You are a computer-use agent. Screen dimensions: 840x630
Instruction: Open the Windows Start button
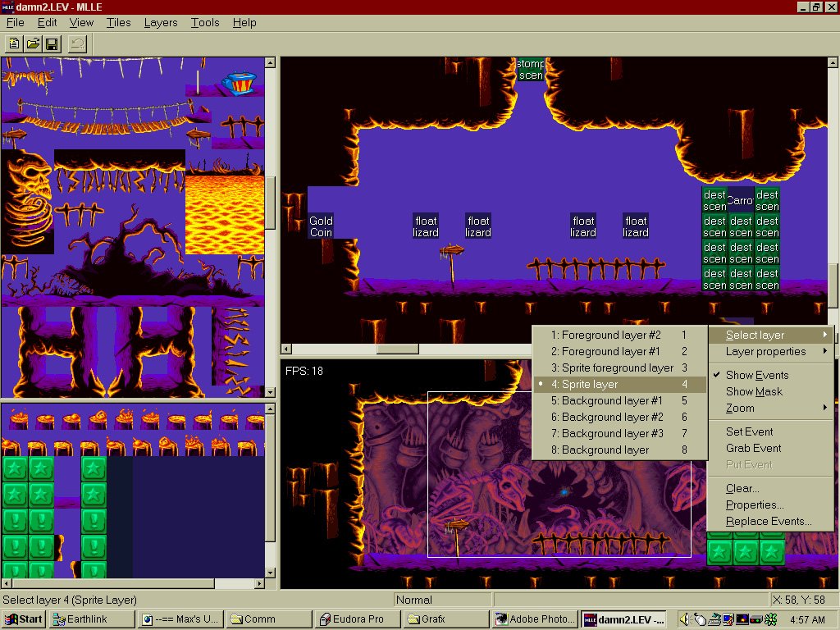(x=23, y=619)
